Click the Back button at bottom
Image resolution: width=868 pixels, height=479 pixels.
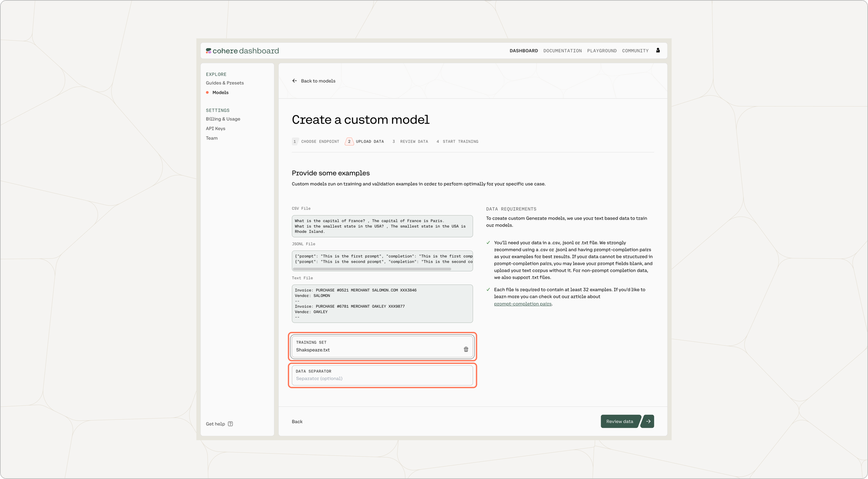(297, 422)
